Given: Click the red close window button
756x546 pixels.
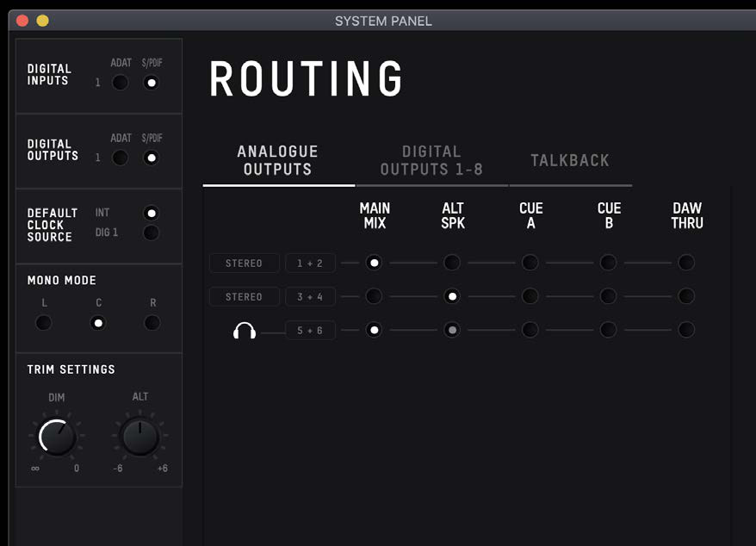Looking at the screenshot, I should (x=22, y=21).
